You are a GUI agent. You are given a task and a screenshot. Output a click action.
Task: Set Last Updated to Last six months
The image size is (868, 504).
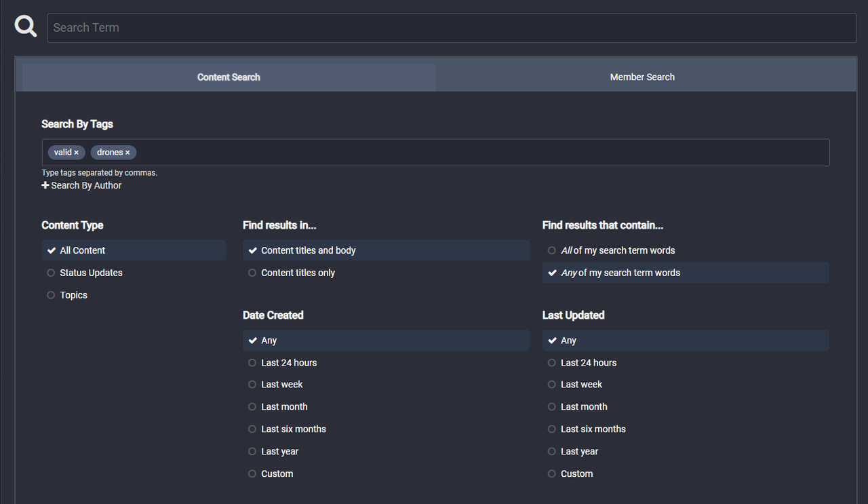[x=593, y=429]
